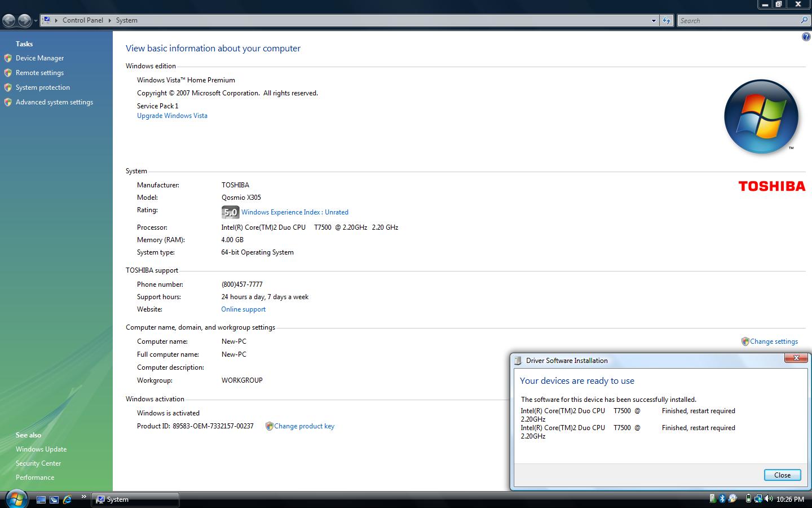Click the Upgrade Windows Vista link
The width and height of the screenshot is (812, 508).
pyautogui.click(x=172, y=116)
